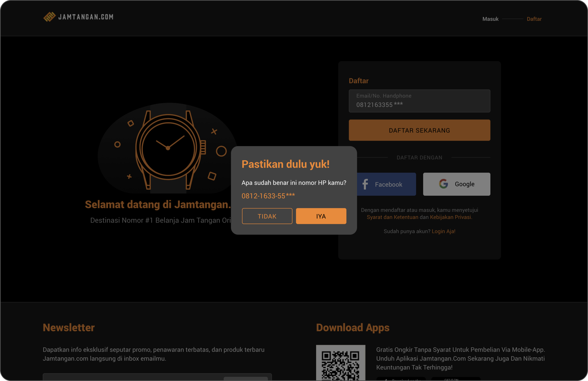Click the watch illustration image
This screenshot has height=381, width=588.
(x=168, y=149)
